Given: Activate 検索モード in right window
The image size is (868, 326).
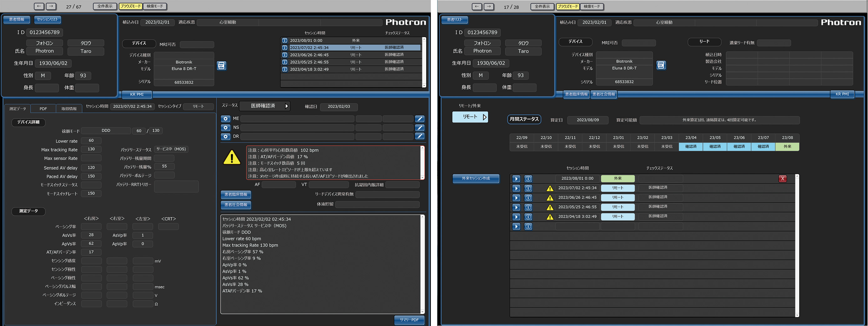Looking at the screenshot, I should coord(592,6).
